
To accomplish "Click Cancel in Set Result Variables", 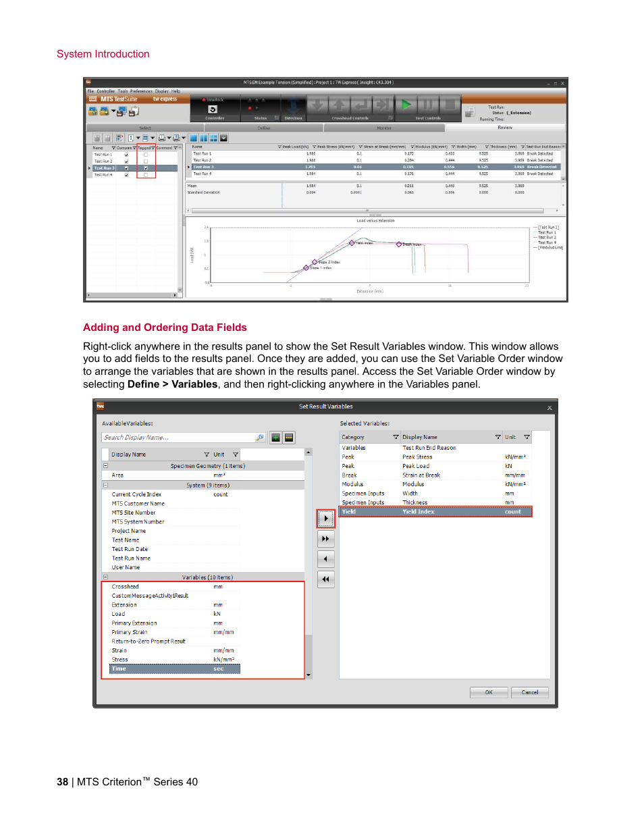I will [530, 692].
